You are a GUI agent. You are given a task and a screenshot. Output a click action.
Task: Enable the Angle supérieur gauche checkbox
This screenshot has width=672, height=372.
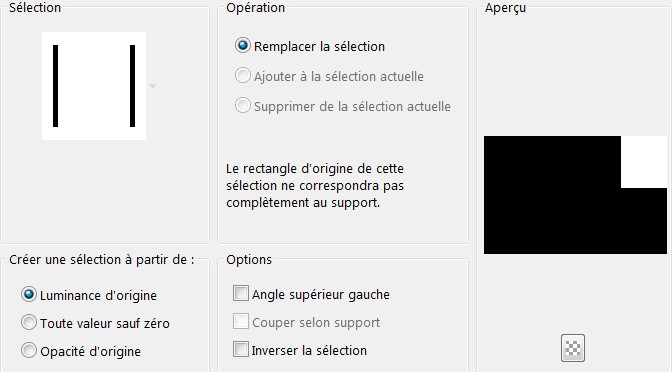tap(240, 294)
